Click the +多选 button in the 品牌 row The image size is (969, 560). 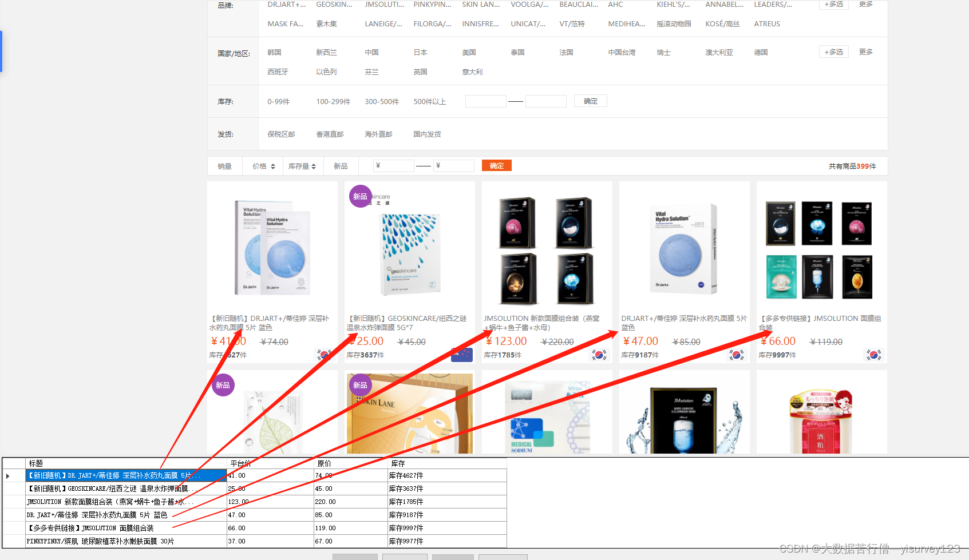click(x=834, y=4)
